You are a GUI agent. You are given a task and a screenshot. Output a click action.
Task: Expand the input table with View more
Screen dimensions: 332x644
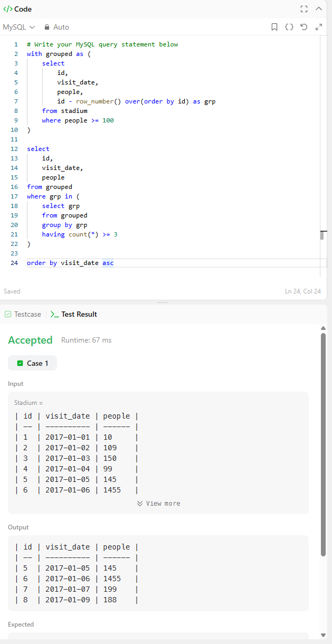(x=158, y=504)
